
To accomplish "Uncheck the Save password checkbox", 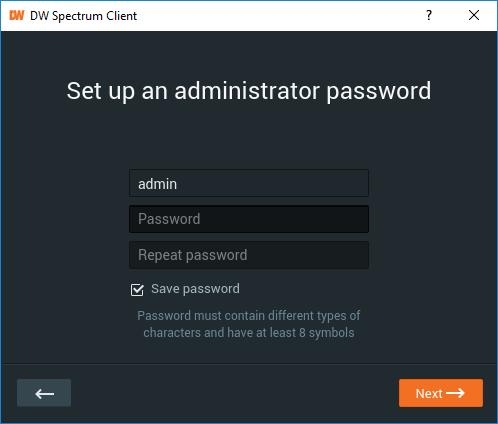I will click(x=137, y=290).
